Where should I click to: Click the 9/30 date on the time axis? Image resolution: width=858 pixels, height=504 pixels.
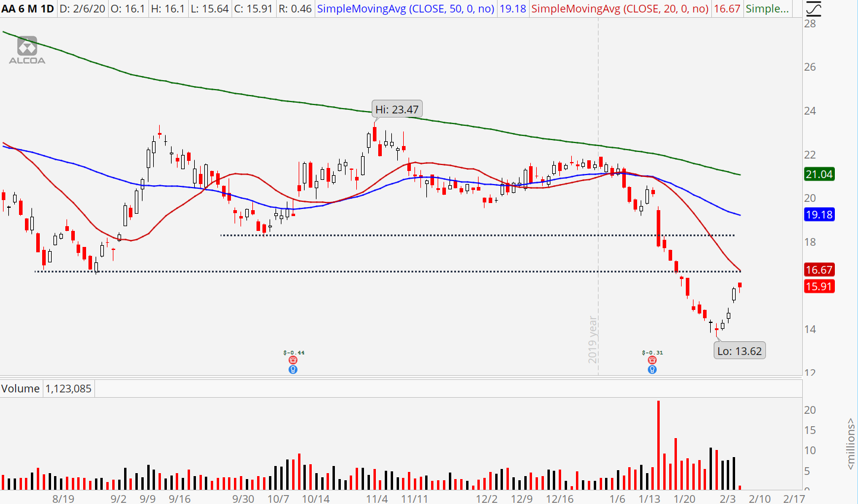tap(243, 499)
